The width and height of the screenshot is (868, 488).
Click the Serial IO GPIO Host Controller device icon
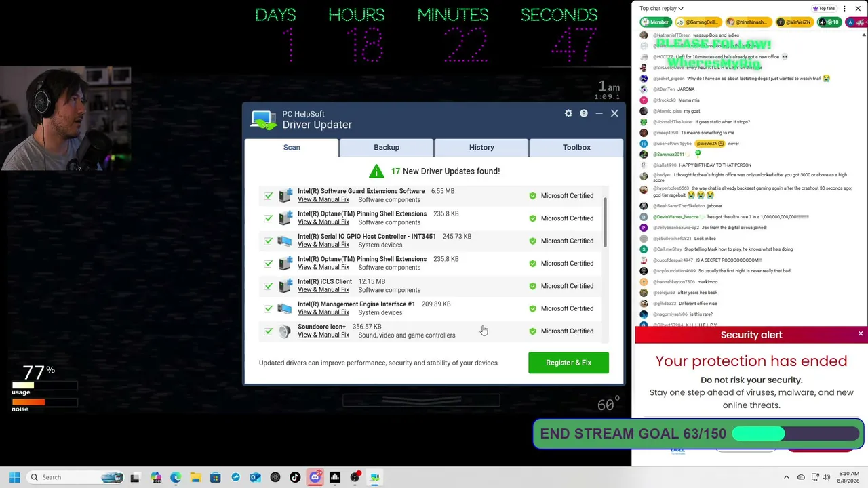tap(285, 241)
